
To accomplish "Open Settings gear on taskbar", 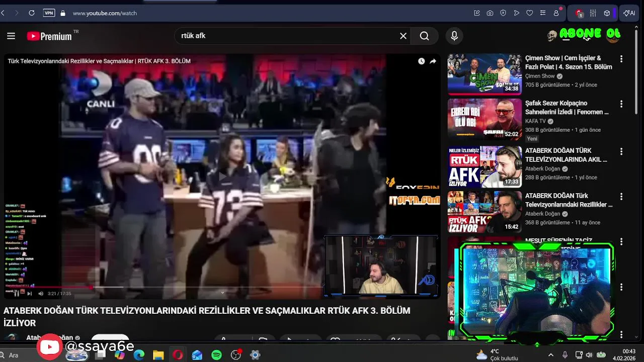I will (x=255, y=355).
